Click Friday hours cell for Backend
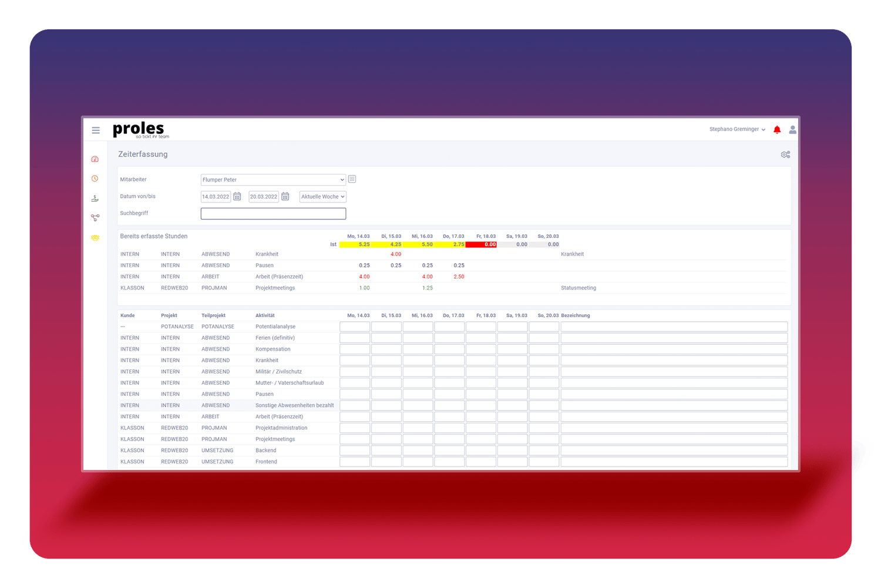Image resolution: width=881 pixels, height=588 pixels. pyautogui.click(x=481, y=451)
